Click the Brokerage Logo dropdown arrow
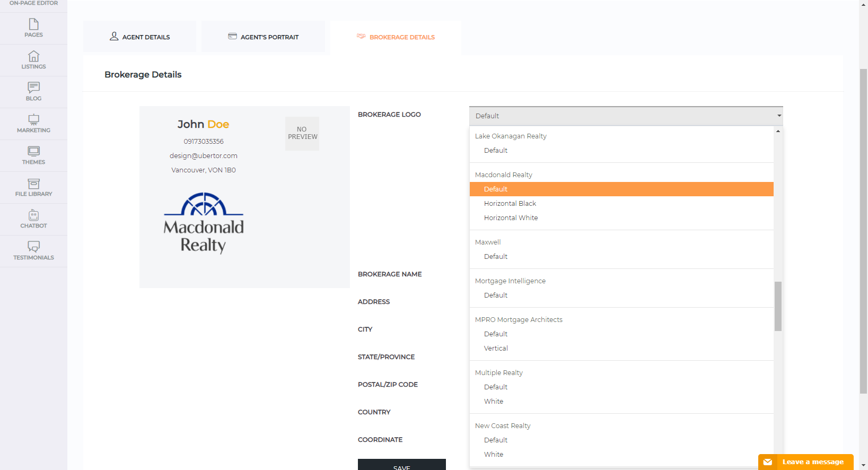The height and width of the screenshot is (470, 868). tap(779, 116)
